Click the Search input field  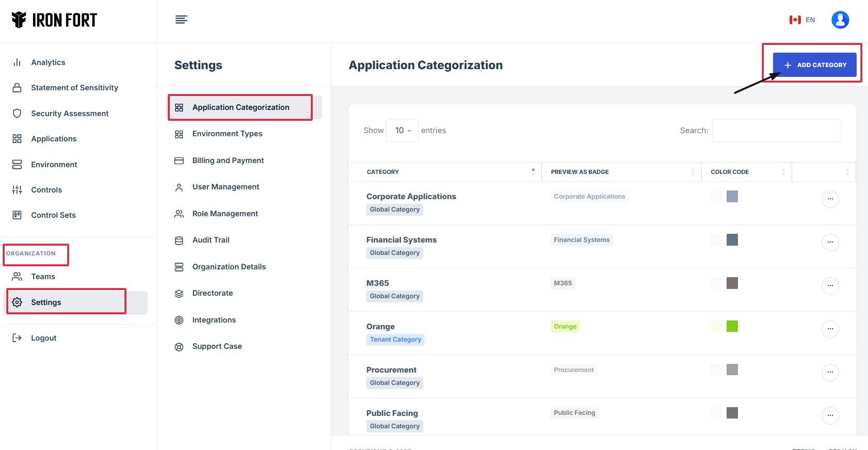[x=776, y=131]
